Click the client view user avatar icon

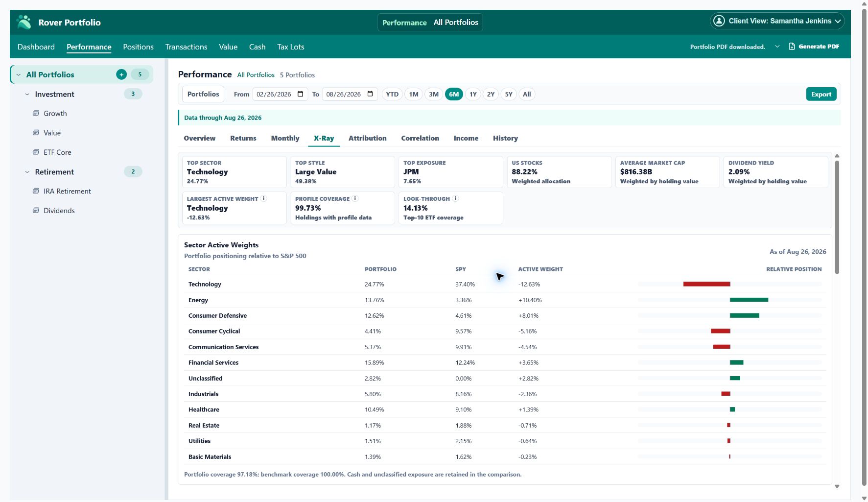(719, 21)
